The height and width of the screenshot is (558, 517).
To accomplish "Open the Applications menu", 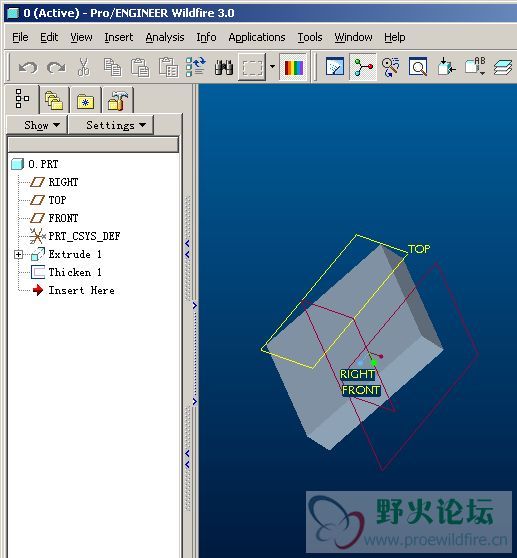I will (257, 37).
